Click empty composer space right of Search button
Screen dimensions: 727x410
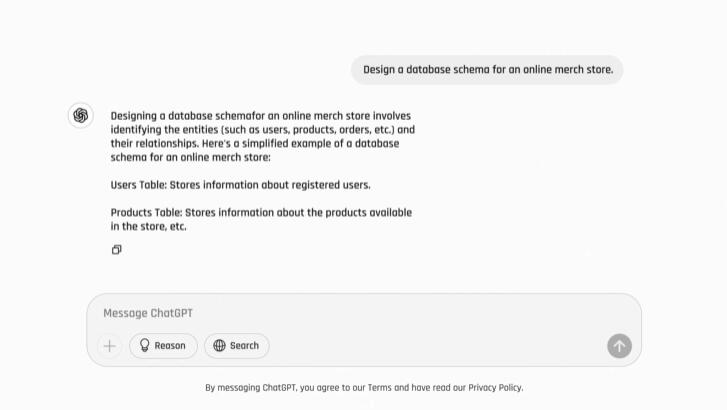point(436,346)
